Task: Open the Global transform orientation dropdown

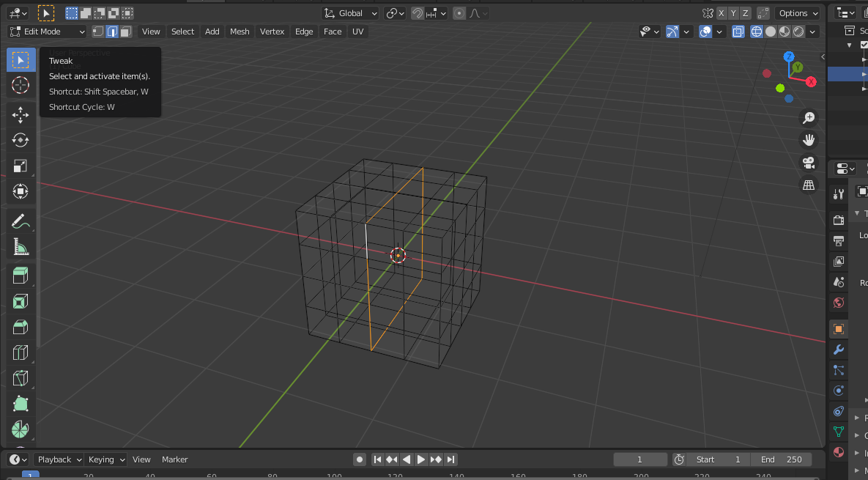Action: [x=350, y=13]
